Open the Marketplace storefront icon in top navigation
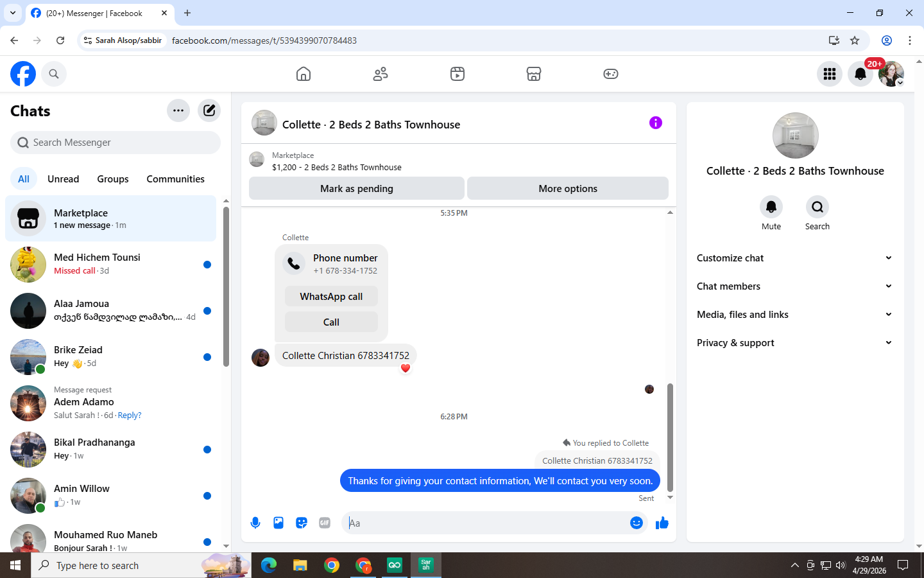Image resolution: width=924 pixels, height=578 pixels. click(534, 74)
